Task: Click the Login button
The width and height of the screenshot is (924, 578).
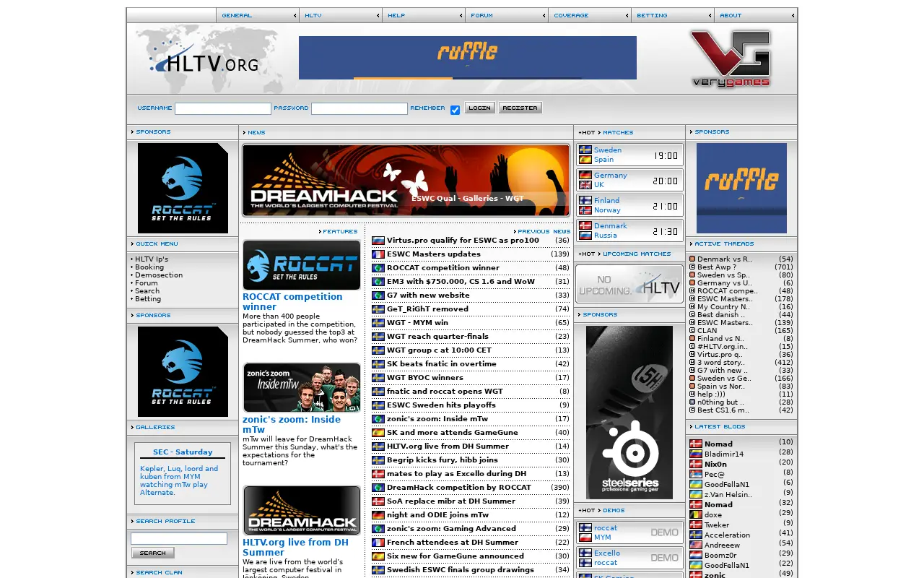Action: coord(479,108)
